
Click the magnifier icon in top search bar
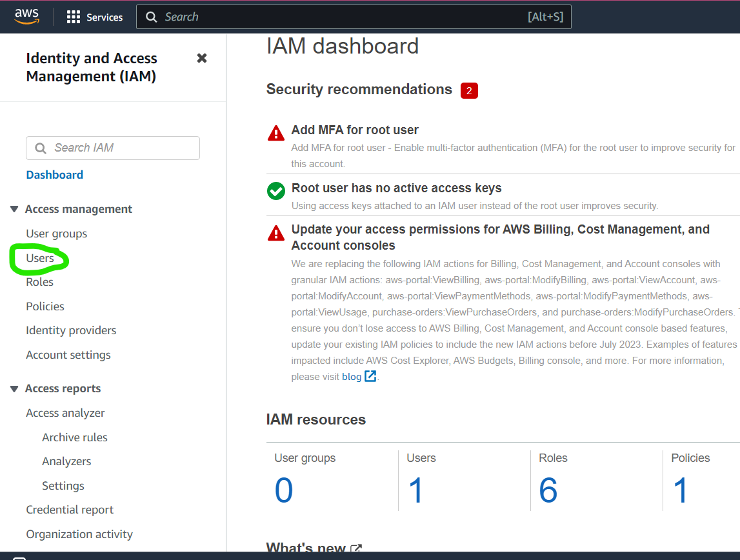(x=151, y=17)
